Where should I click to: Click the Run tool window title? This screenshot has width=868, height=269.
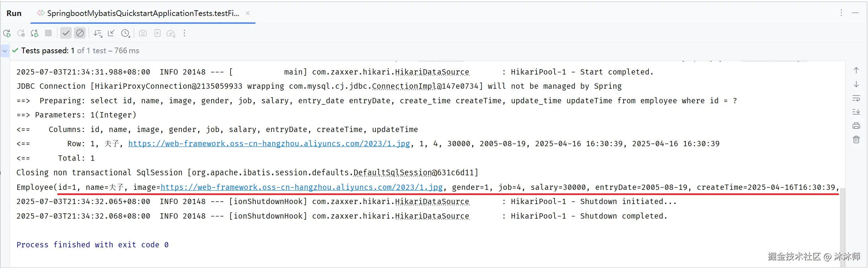pyautogui.click(x=14, y=13)
